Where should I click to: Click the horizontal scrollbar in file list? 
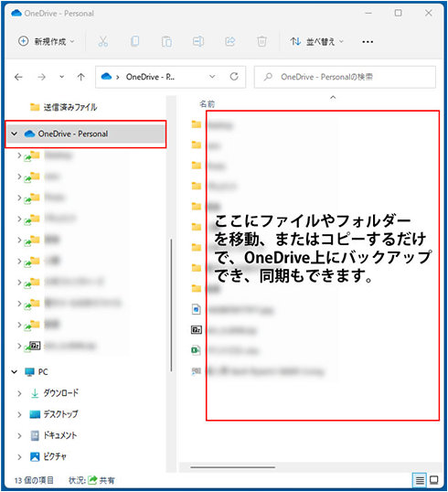tap(233, 467)
